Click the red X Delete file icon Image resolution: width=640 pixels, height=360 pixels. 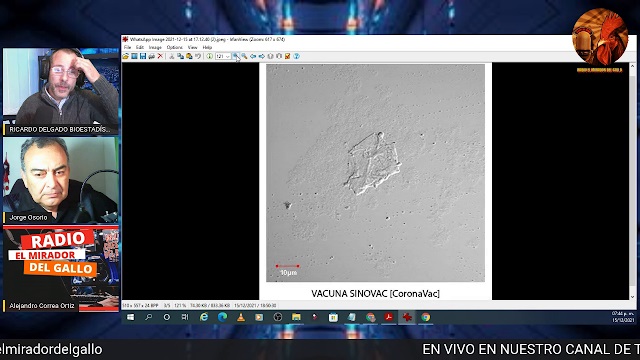coord(160,56)
